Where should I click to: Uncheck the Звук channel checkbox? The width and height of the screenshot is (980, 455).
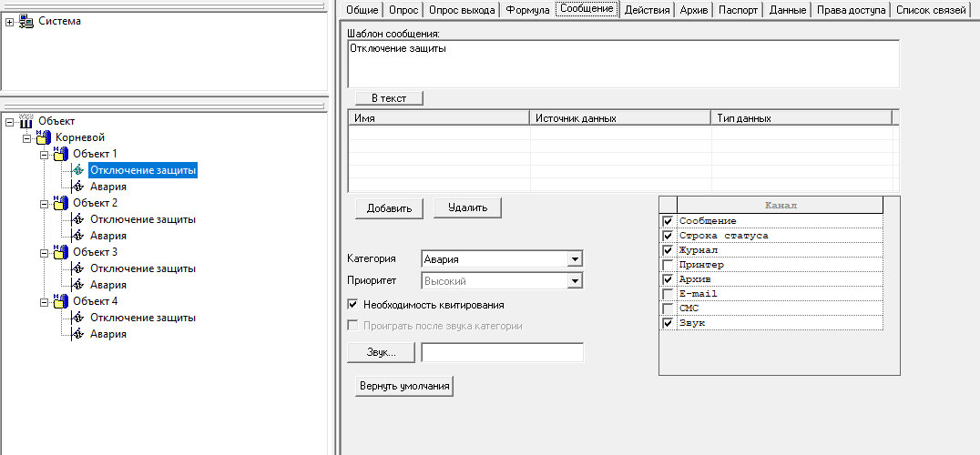(669, 323)
